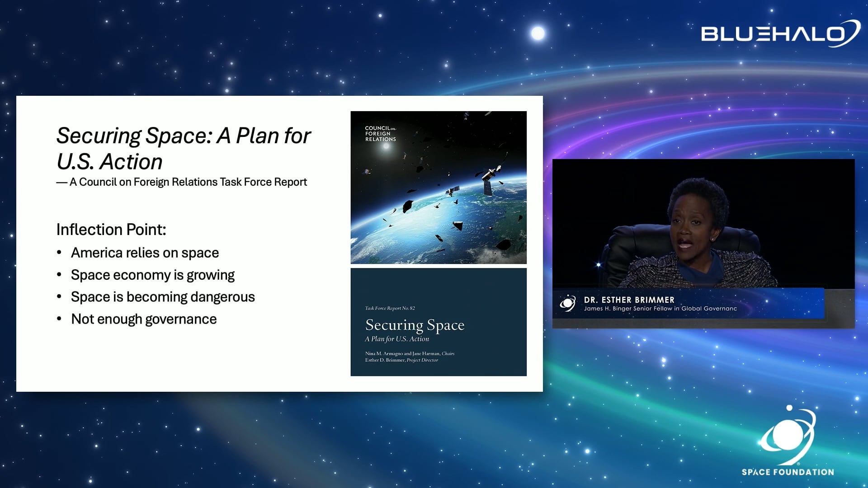Viewport: 868px width, 488px height.
Task: Click the Space Foundation logo
Action: click(788, 441)
